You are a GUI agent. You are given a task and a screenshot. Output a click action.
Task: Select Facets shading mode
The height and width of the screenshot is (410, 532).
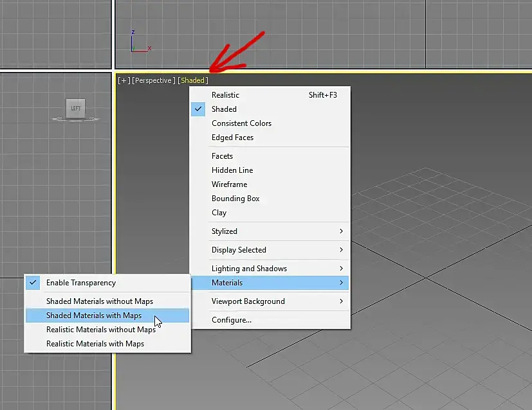[x=270, y=156]
